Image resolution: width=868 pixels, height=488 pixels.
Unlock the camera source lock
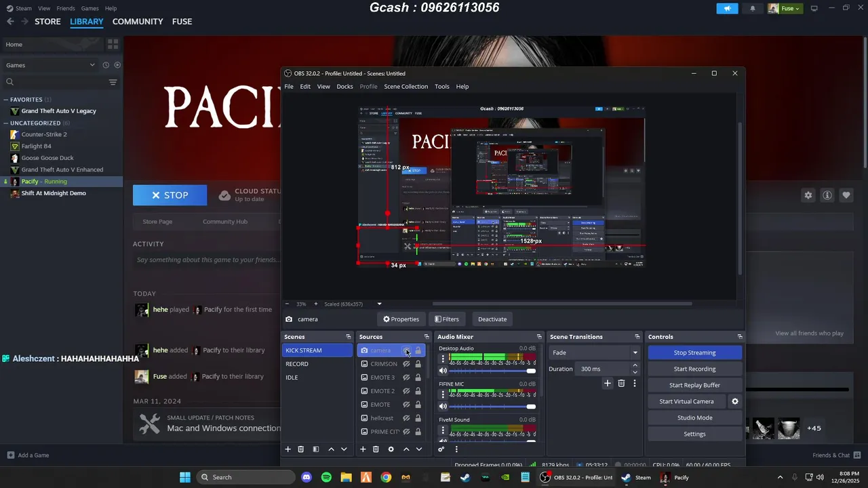(x=418, y=350)
